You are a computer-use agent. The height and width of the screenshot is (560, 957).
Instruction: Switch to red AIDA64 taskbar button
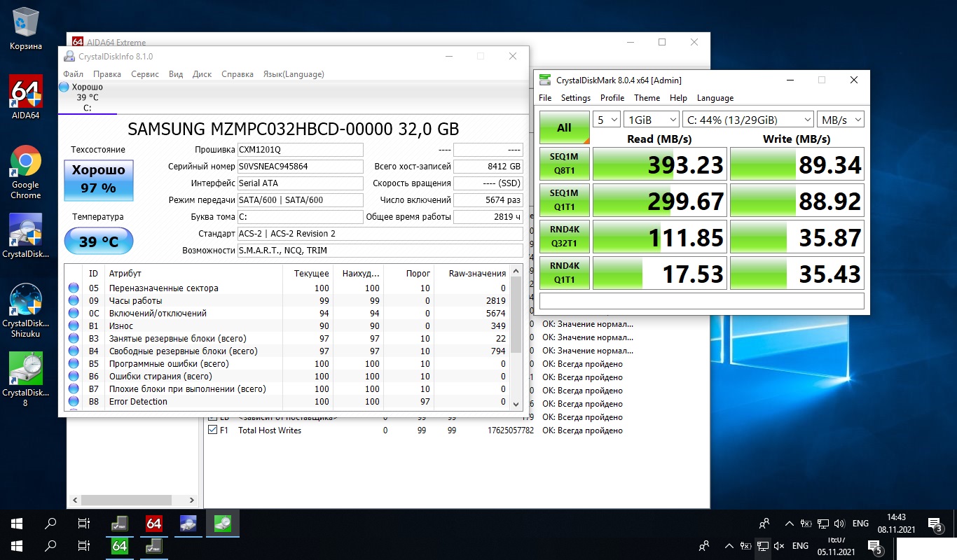pos(154,523)
